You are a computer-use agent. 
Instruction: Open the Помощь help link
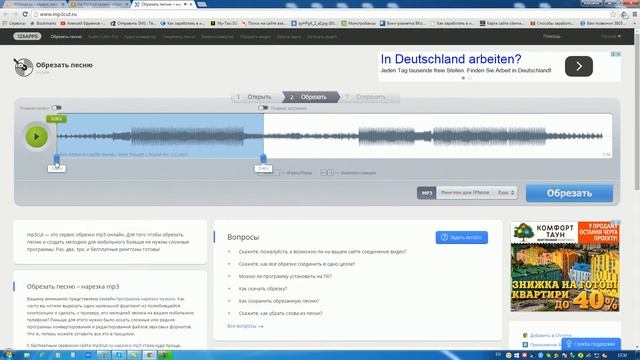[551, 36]
